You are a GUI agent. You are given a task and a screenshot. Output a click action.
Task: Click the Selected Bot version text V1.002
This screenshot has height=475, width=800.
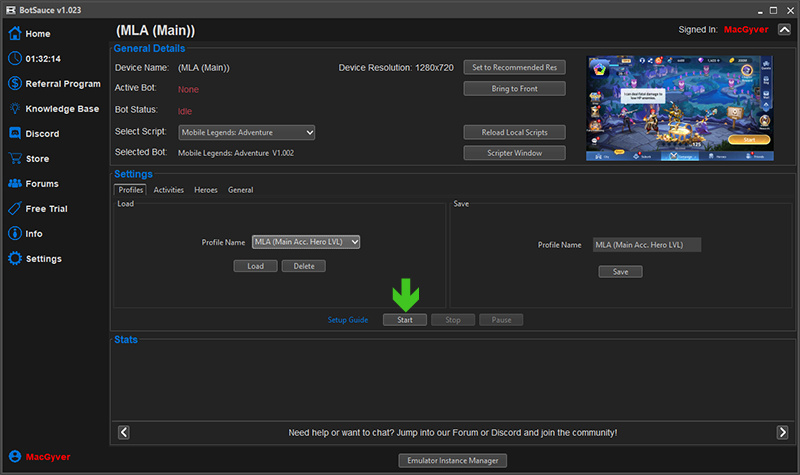pos(283,153)
